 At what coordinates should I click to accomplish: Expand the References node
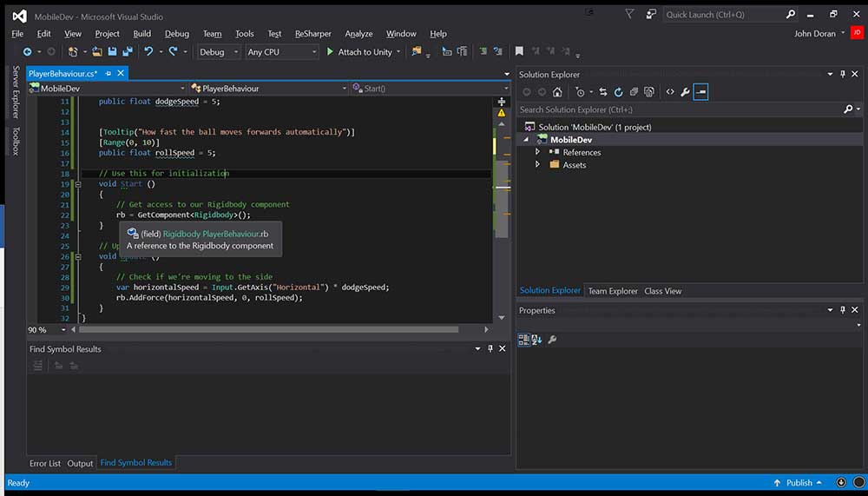point(538,152)
